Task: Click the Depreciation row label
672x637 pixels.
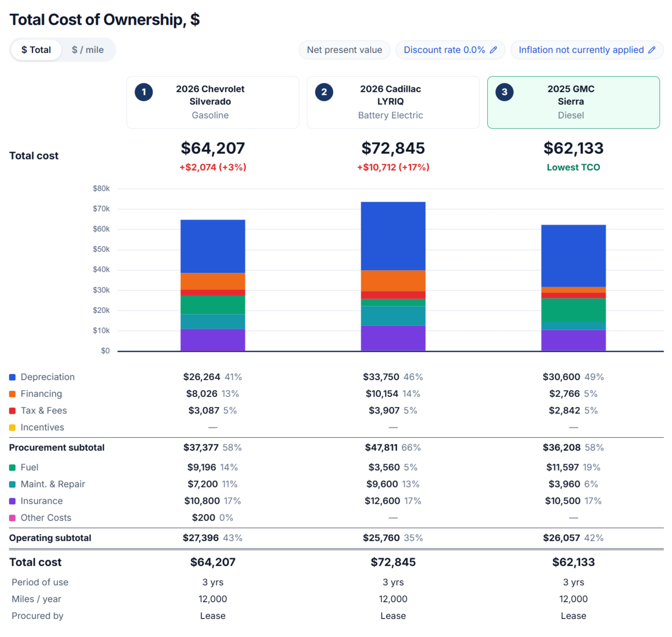Action: pos(48,377)
